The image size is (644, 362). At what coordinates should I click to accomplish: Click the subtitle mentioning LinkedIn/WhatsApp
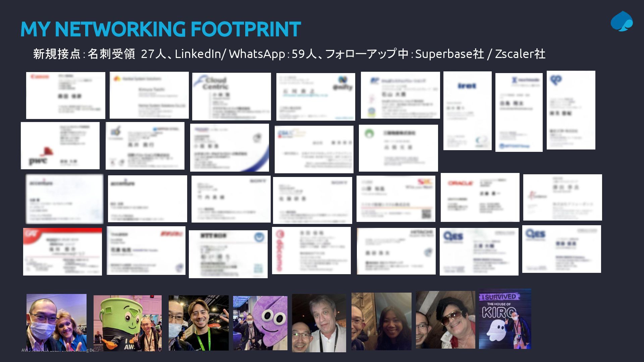tap(288, 54)
